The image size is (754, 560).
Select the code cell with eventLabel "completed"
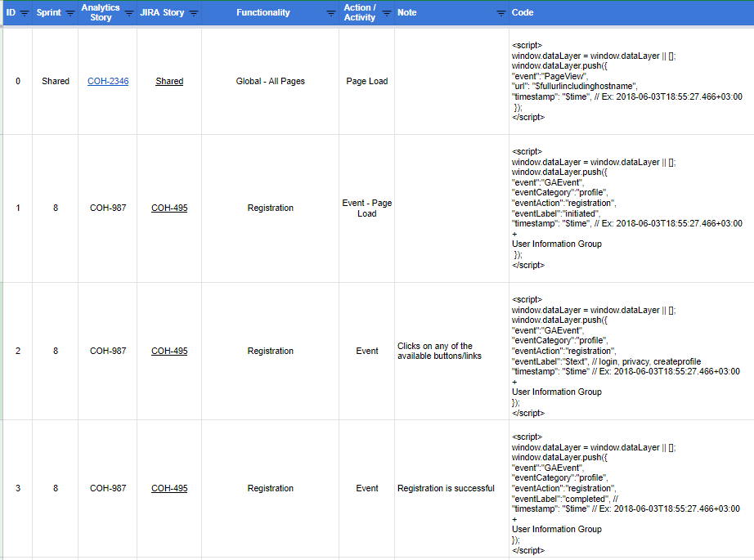631,488
